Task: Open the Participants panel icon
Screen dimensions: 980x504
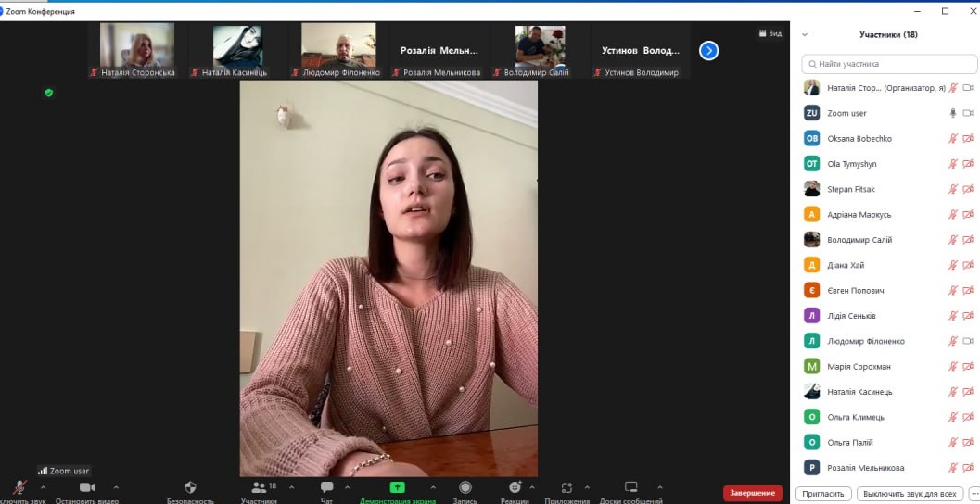Action: click(259, 487)
